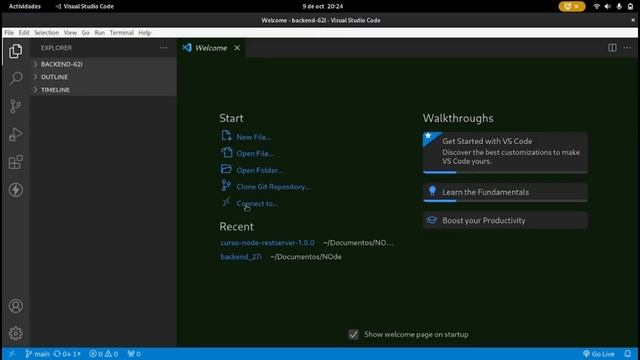Expand the OUTLINE section
Screen dimensions: 640x360
point(104,77)
